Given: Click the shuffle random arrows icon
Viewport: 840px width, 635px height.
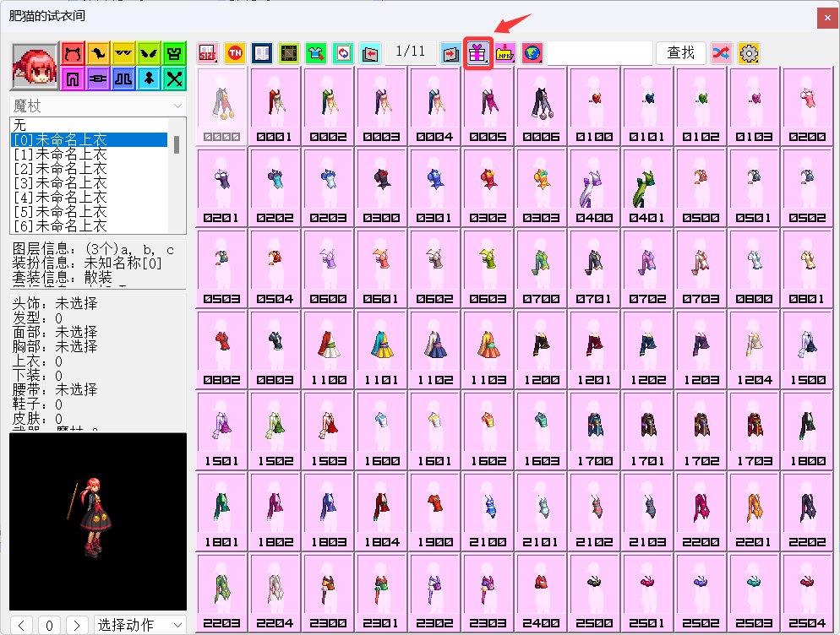Looking at the screenshot, I should click(722, 53).
